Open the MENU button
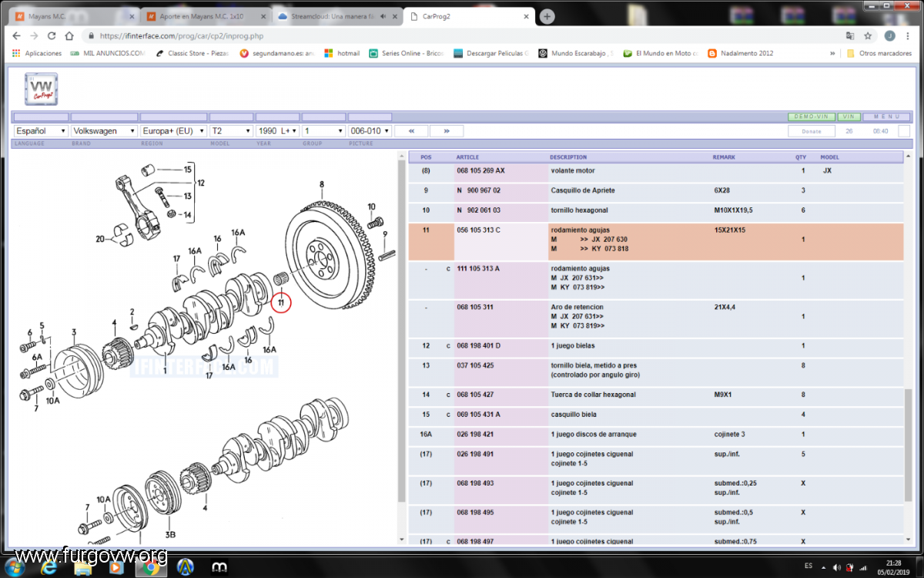924x578 pixels. [x=886, y=116]
